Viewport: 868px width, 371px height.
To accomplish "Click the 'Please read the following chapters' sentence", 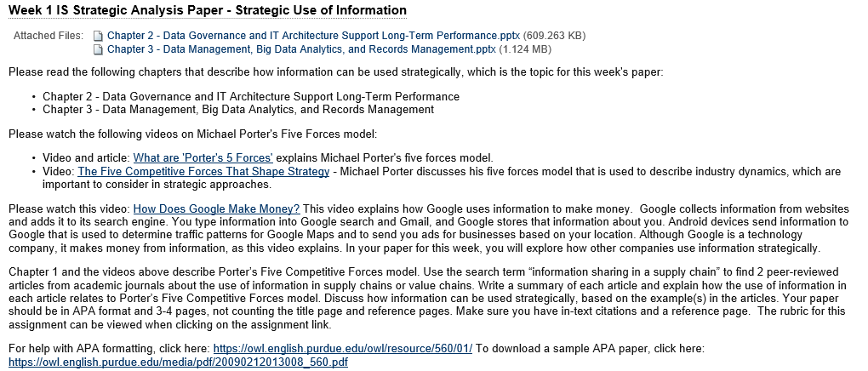I will coord(335,72).
